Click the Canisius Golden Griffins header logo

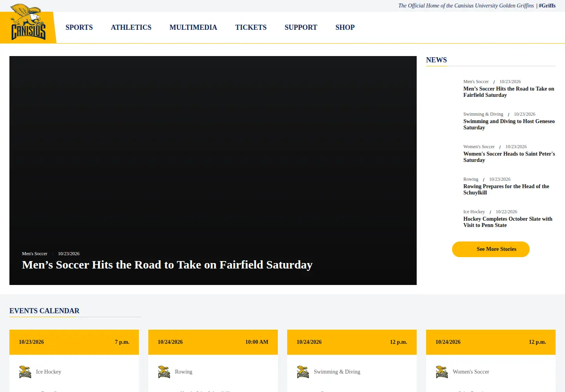pyautogui.click(x=28, y=22)
